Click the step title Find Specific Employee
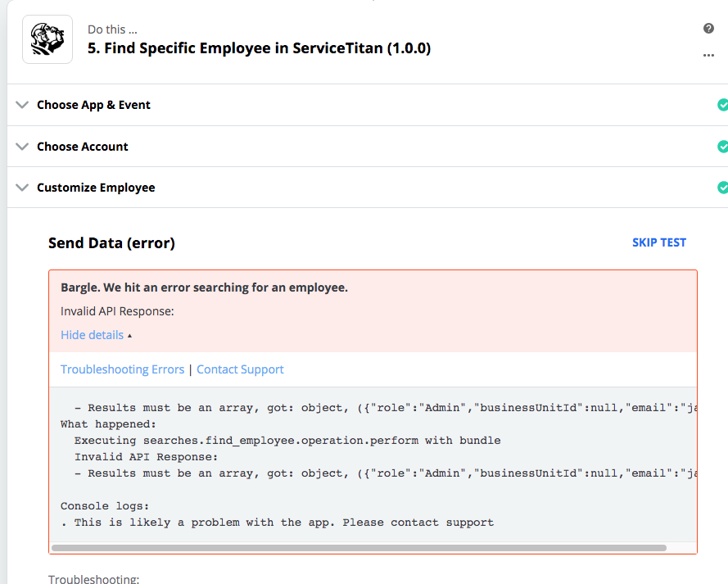 [x=259, y=48]
